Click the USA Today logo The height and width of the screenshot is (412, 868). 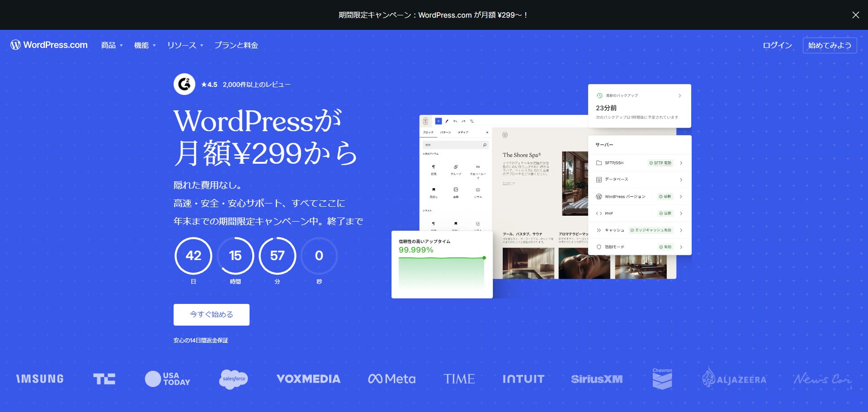click(167, 379)
